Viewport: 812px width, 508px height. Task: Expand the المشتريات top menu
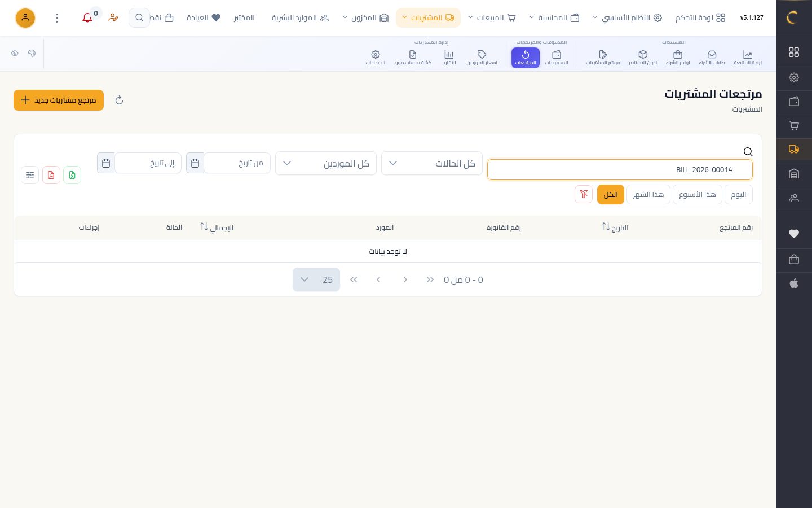tap(428, 18)
